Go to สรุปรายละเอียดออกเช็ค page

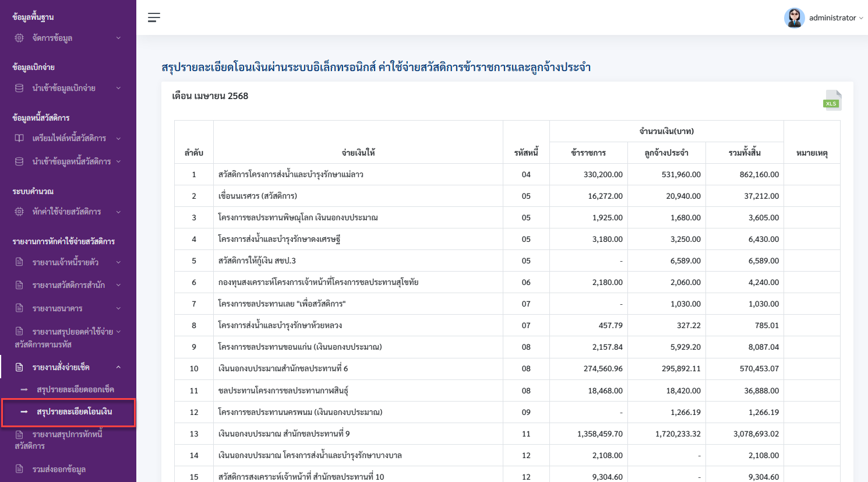point(75,389)
